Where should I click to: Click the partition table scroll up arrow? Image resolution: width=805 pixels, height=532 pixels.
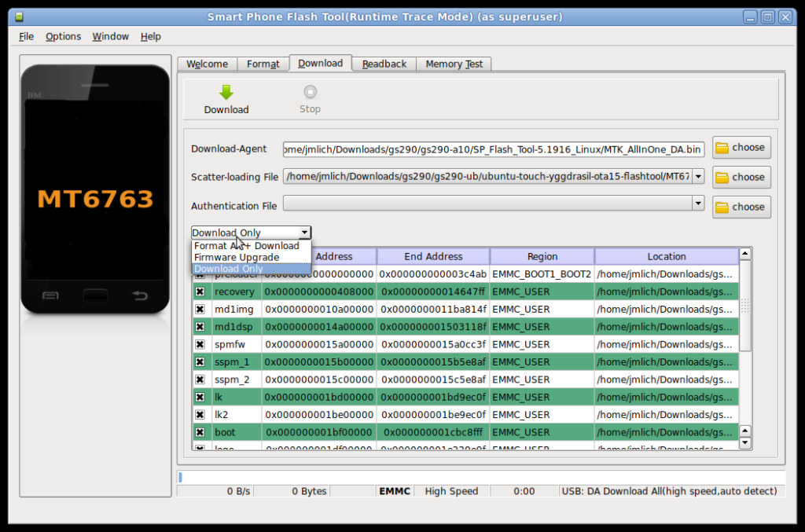[745, 254]
